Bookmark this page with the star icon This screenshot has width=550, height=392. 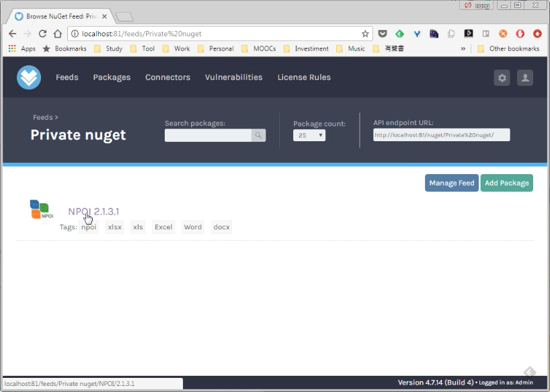(365, 34)
